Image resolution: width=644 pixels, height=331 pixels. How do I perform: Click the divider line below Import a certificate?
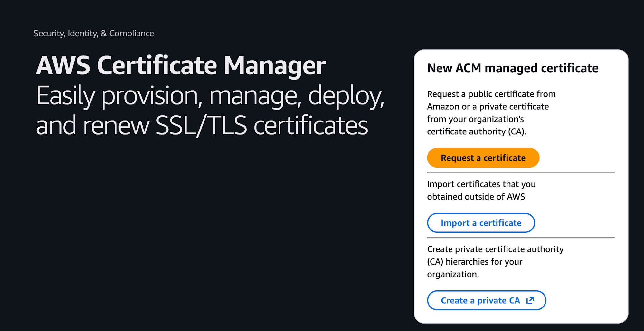tap(521, 238)
